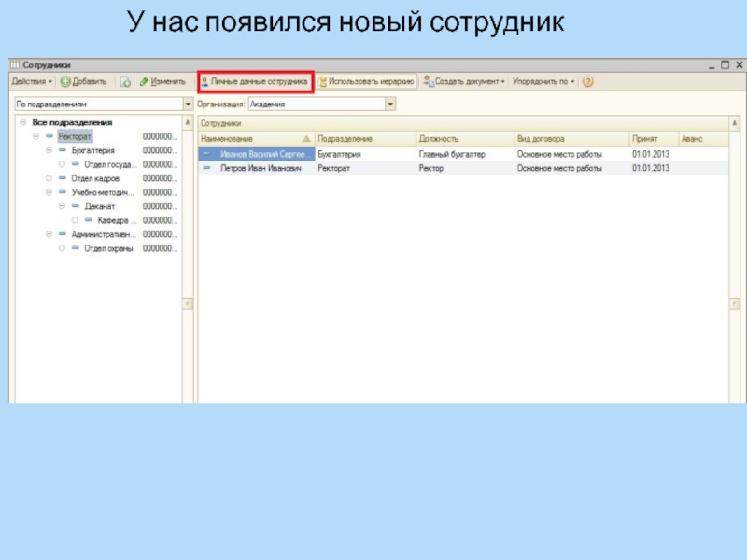Collapse the Учебно-методич... tree branch
This screenshot has height=560, width=747.
point(49,192)
